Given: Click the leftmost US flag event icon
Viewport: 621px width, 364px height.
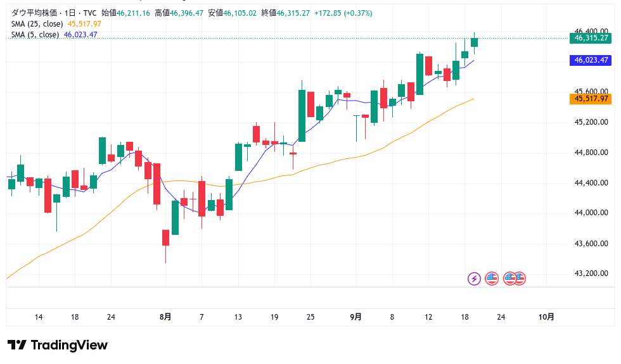Looking at the screenshot, I should (492, 278).
